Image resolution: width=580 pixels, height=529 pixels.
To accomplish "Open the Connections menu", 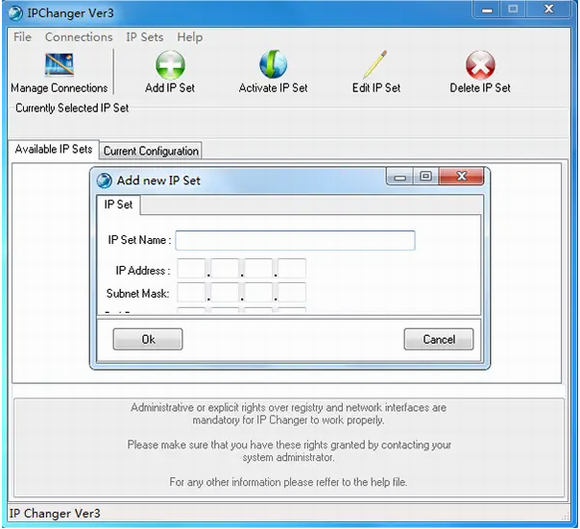I will [x=79, y=37].
